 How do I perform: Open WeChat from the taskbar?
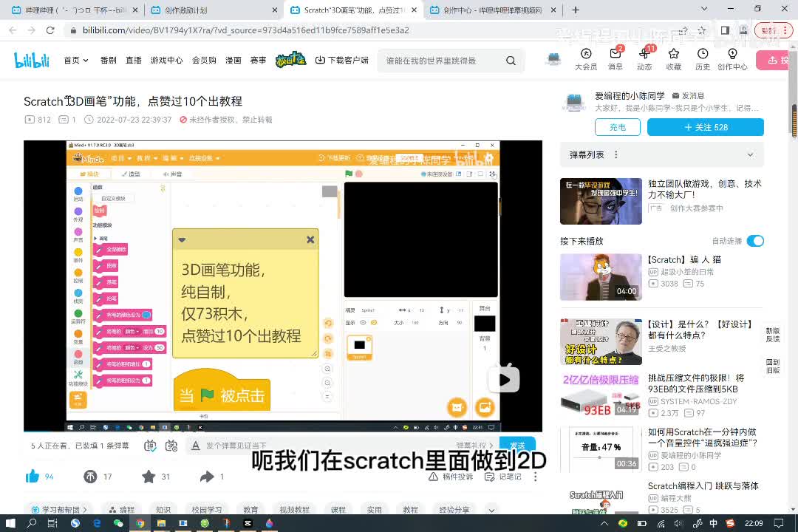[118, 523]
